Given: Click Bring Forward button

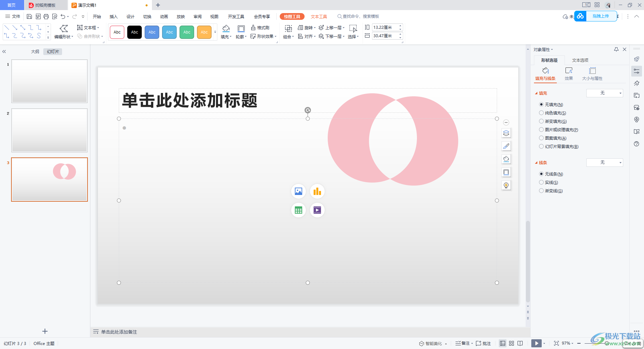Looking at the screenshot, I should (x=332, y=28).
